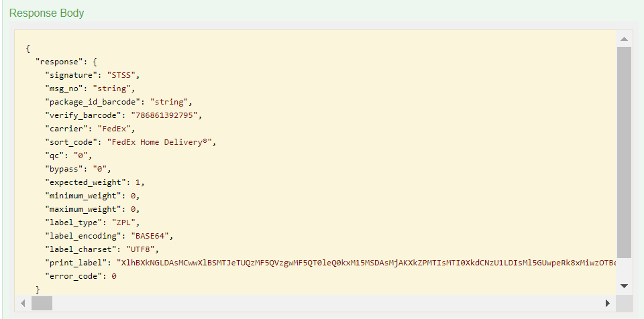This screenshot has width=644, height=319.
Task: Click the expected_weight key
Action: [85, 182]
